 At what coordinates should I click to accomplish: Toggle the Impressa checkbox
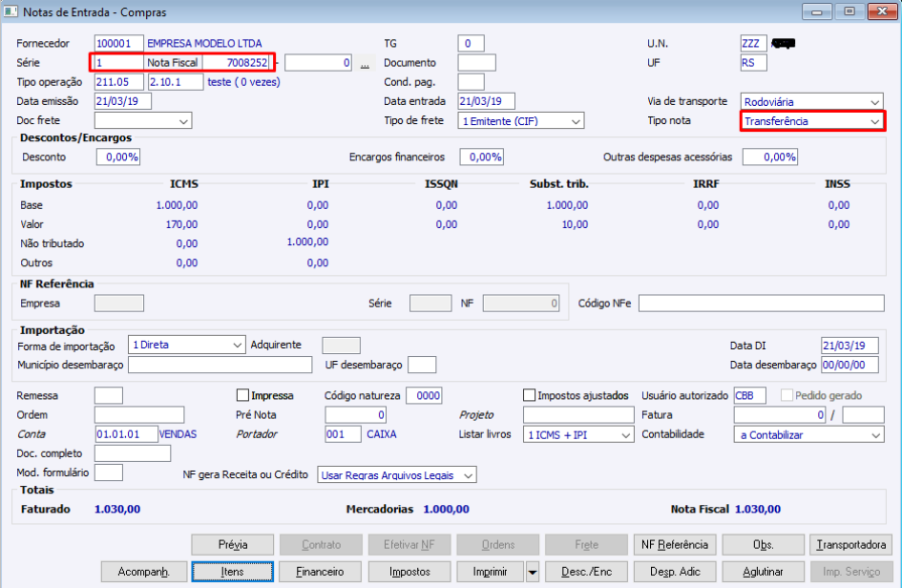(x=242, y=396)
